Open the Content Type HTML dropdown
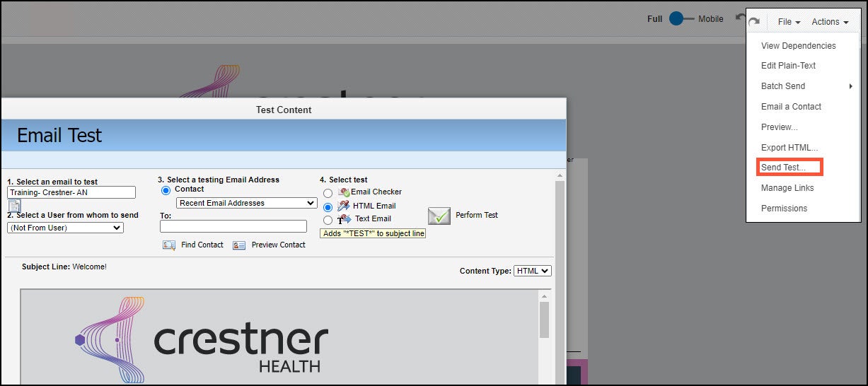868x386 pixels. point(533,271)
